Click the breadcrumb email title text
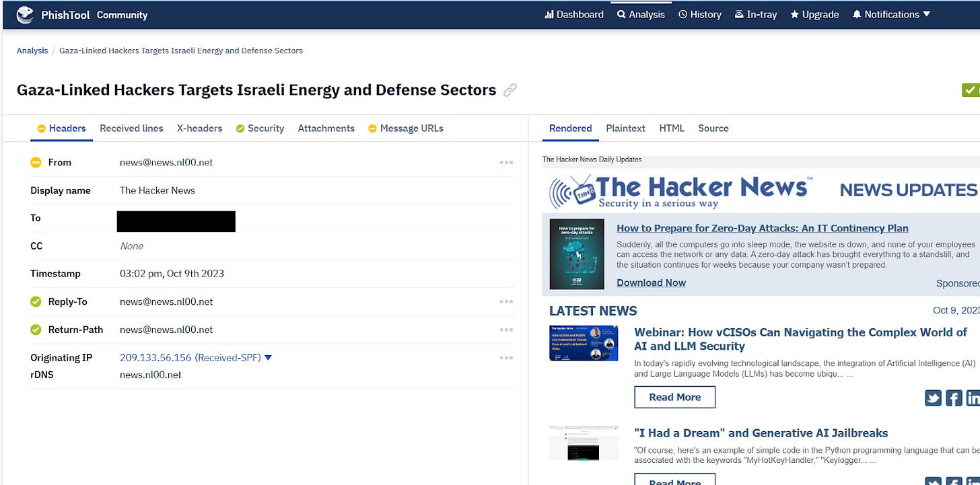Image resolution: width=980 pixels, height=485 pixels. pyautogui.click(x=181, y=50)
